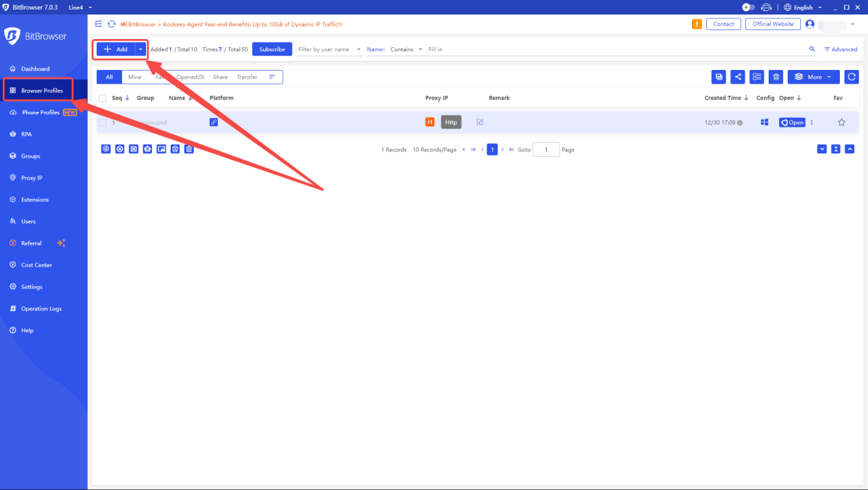
Task: Tick the select-all checkbox in table header
Action: [103, 98]
